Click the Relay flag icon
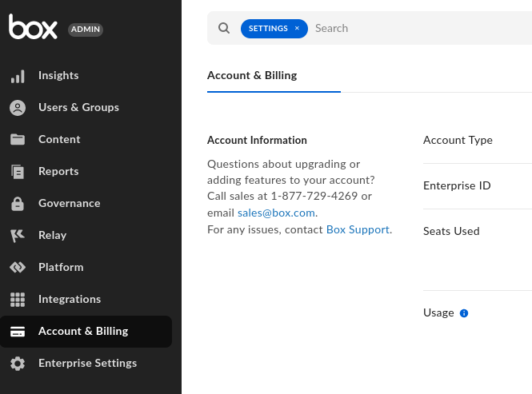This screenshot has width=532, height=394. [18, 236]
